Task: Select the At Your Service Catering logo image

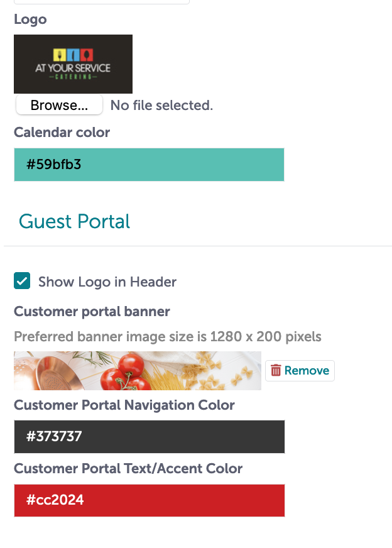Action: point(73,64)
